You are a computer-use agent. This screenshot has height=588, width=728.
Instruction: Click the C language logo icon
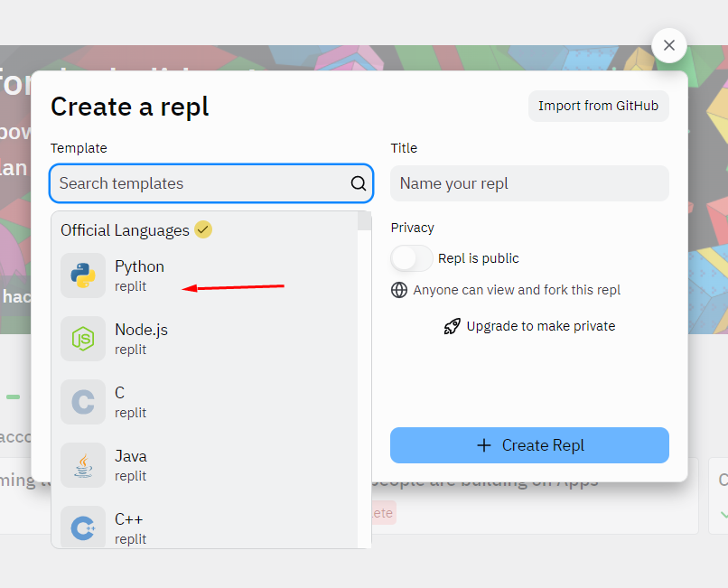(83, 402)
